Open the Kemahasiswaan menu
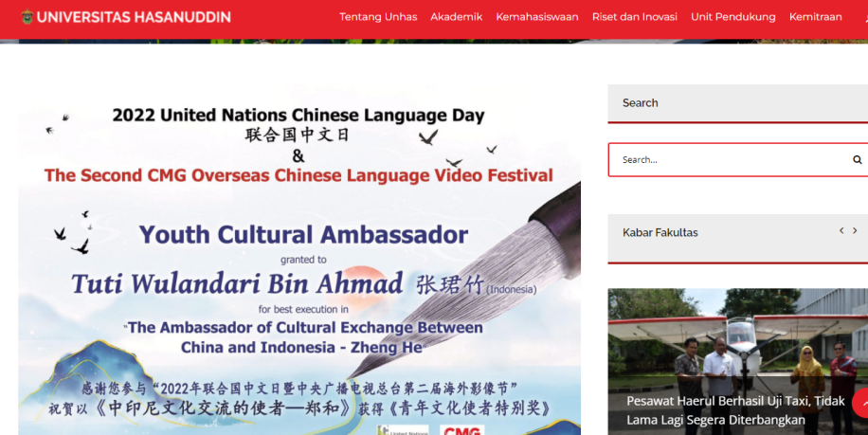Viewport: 868px width, 435px height. [x=537, y=17]
